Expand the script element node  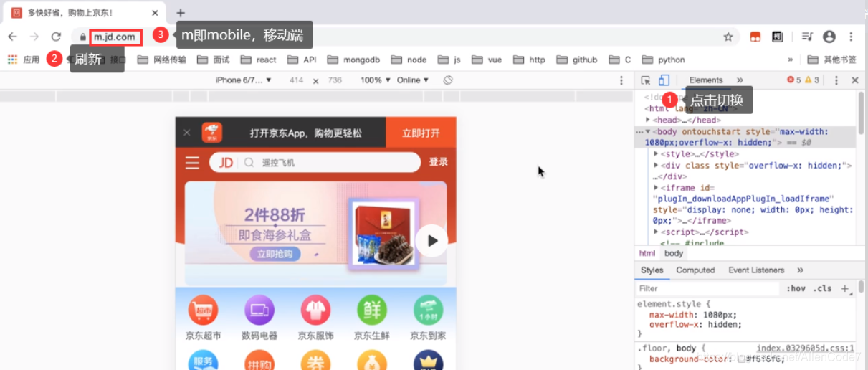656,232
